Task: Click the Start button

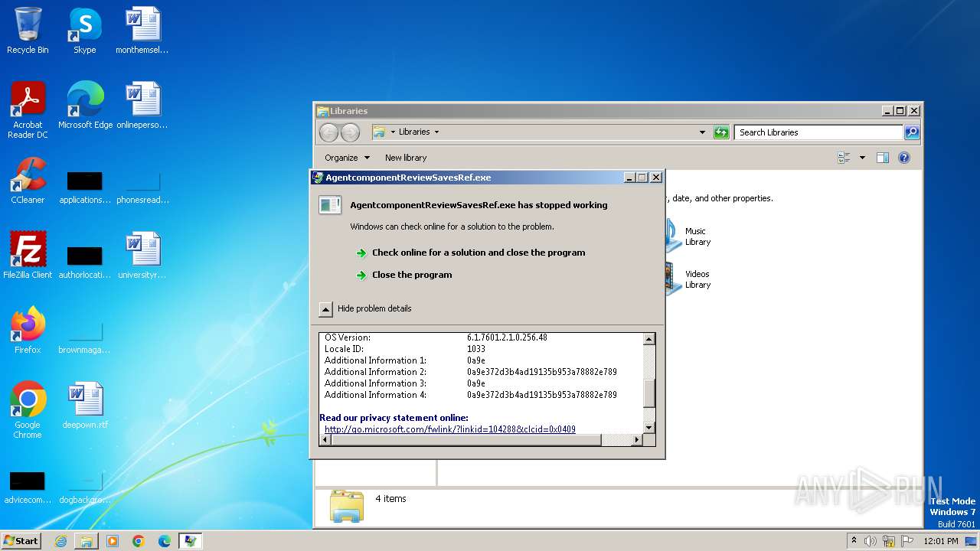Action: pyautogui.click(x=21, y=541)
